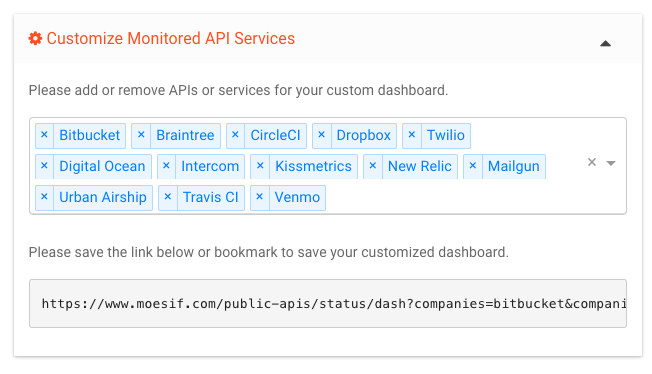The image size is (652, 374).
Task: Clear all selected API services
Action: 592,162
